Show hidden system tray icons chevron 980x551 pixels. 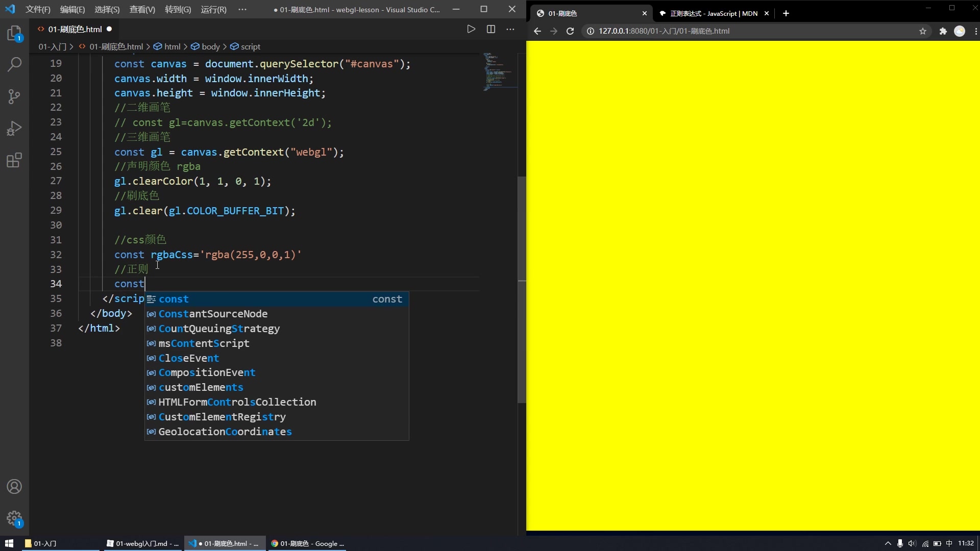tap(888, 543)
